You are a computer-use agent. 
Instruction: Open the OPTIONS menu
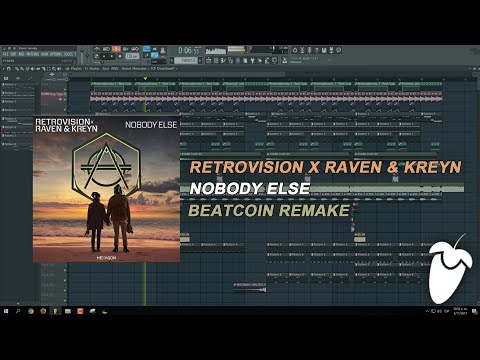point(56,54)
